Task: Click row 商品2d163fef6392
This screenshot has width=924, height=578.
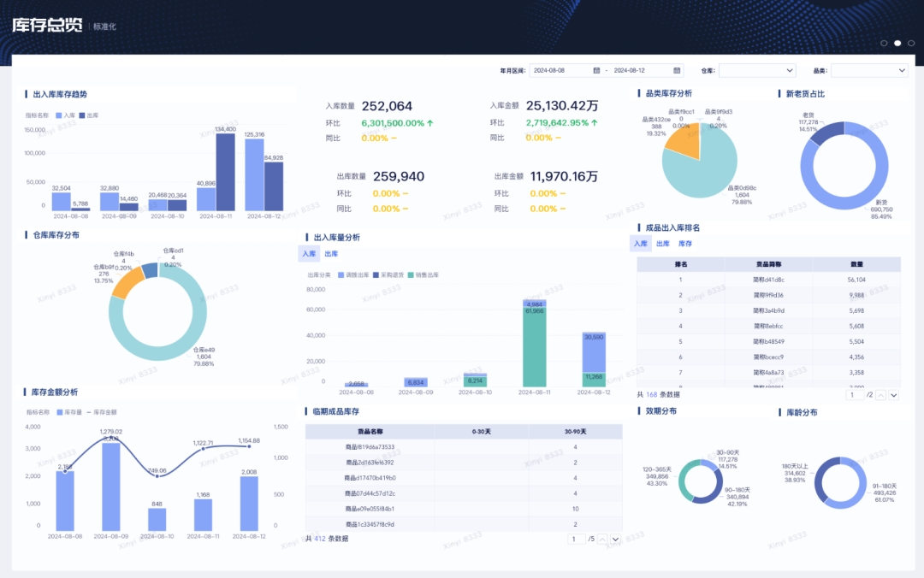Action: pos(464,463)
